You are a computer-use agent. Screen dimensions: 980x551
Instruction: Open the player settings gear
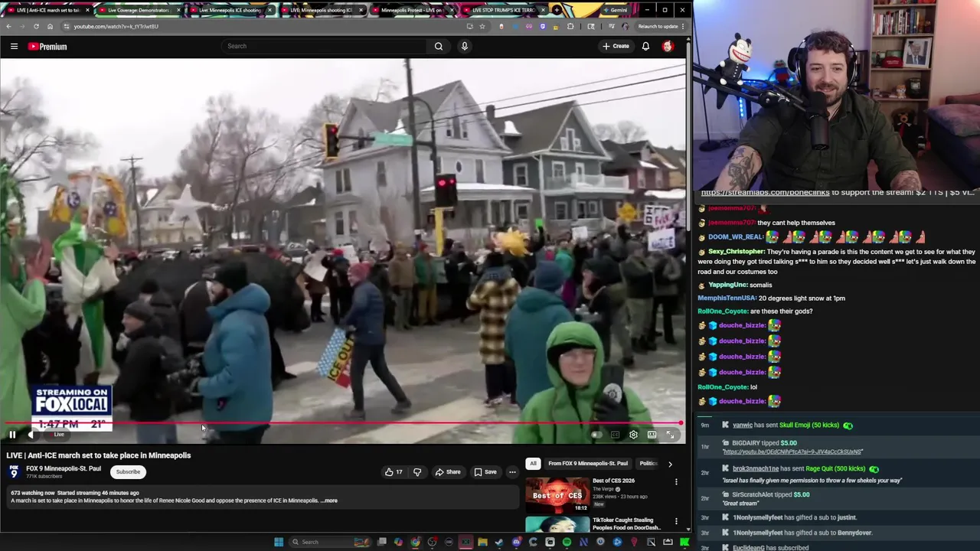click(633, 435)
